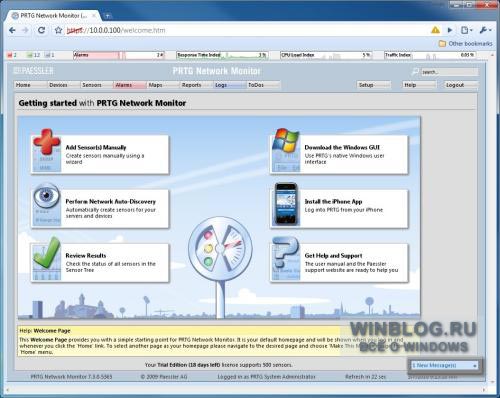
Task: Open the Help menu
Action: tap(419, 85)
